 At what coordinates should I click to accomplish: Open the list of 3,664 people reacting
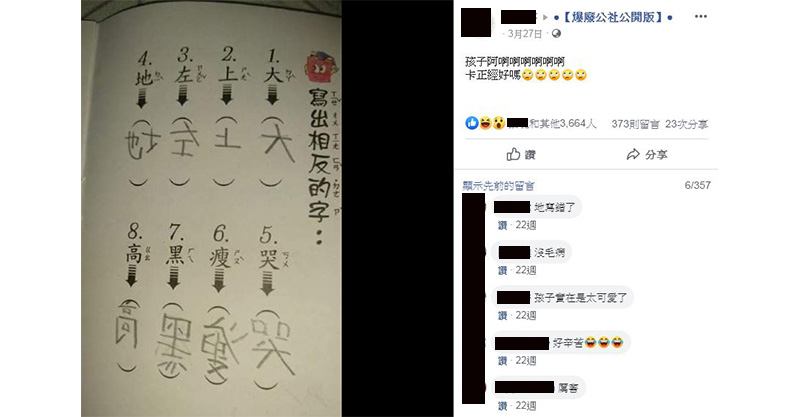click(552, 124)
